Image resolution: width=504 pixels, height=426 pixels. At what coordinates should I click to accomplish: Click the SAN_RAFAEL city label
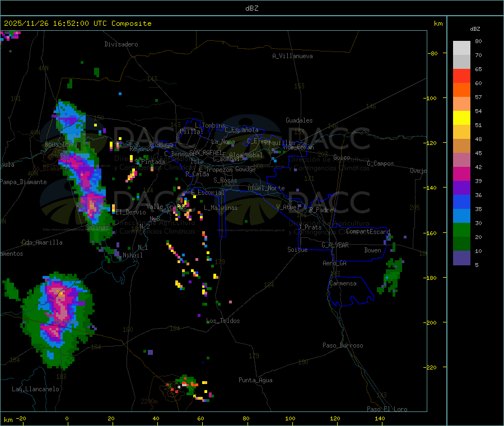tap(206, 152)
